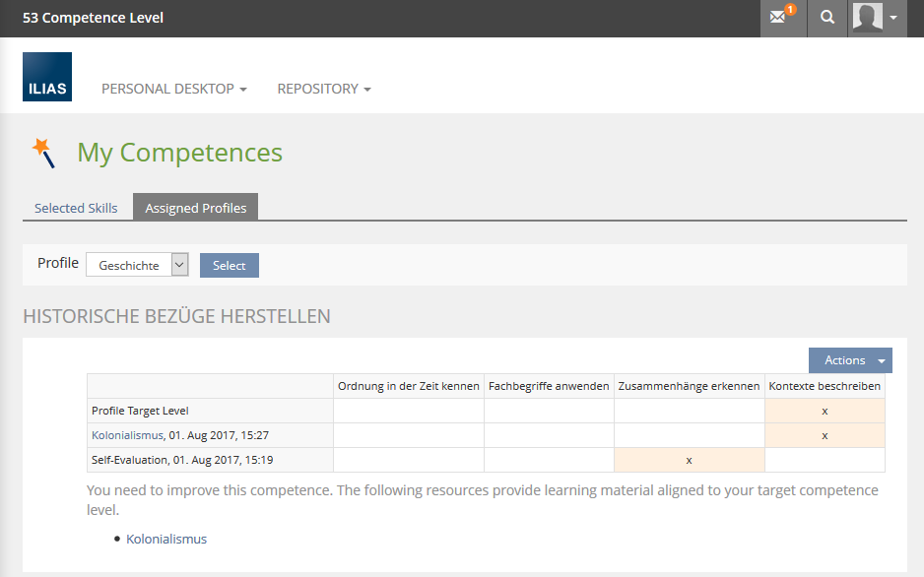
Task: Click the My Competences page title
Action: click(179, 153)
